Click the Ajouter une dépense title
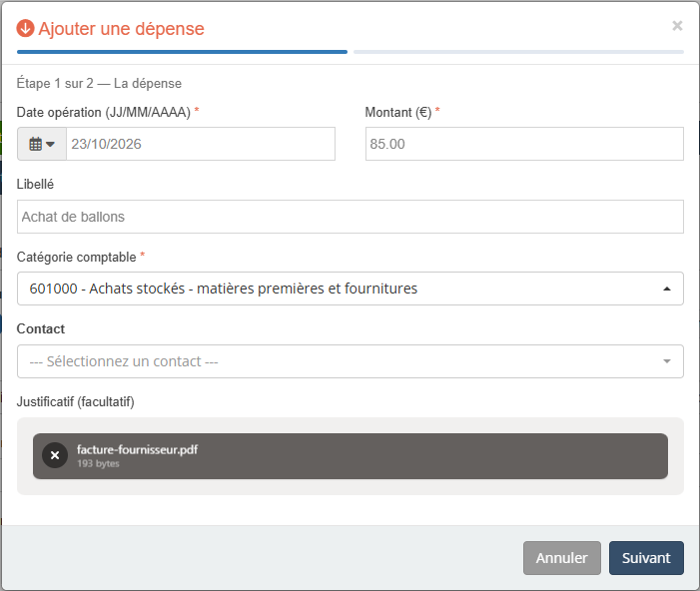 (x=121, y=29)
